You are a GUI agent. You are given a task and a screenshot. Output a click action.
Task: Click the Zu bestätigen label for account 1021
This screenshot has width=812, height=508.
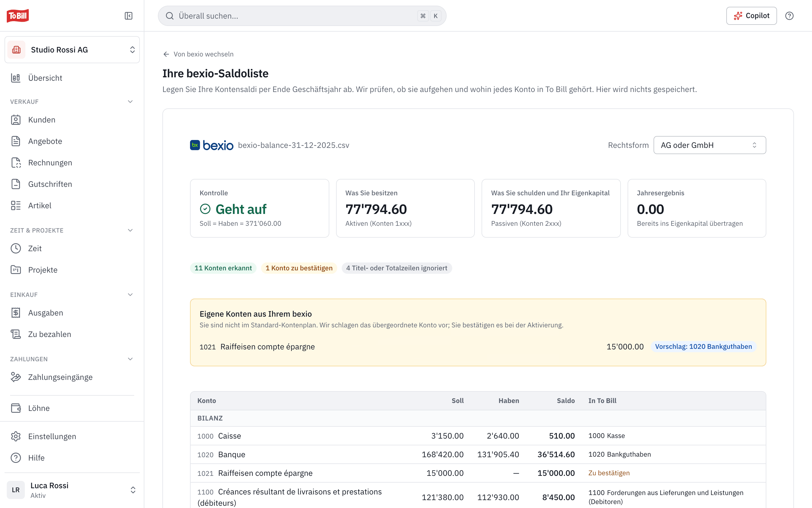[609, 473]
